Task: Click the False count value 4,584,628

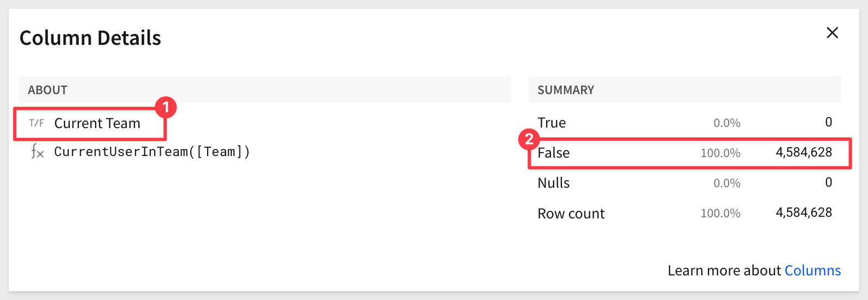Action: pos(804,152)
